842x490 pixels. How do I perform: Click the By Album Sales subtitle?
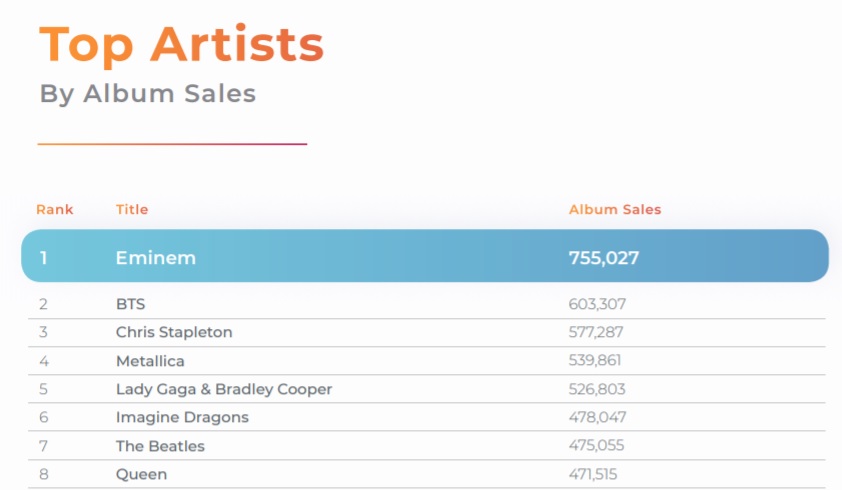point(148,94)
